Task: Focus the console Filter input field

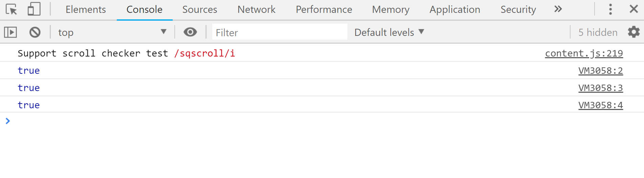Action: [280, 32]
